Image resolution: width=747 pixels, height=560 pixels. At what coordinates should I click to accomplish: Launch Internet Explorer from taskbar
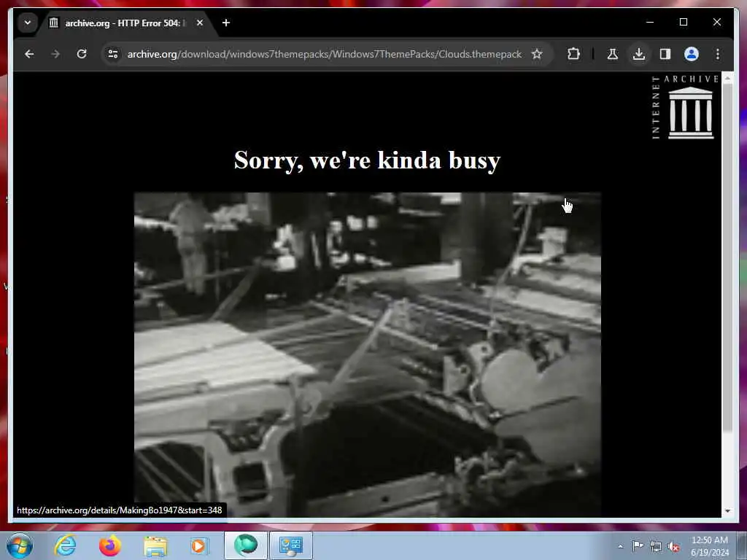click(x=65, y=545)
